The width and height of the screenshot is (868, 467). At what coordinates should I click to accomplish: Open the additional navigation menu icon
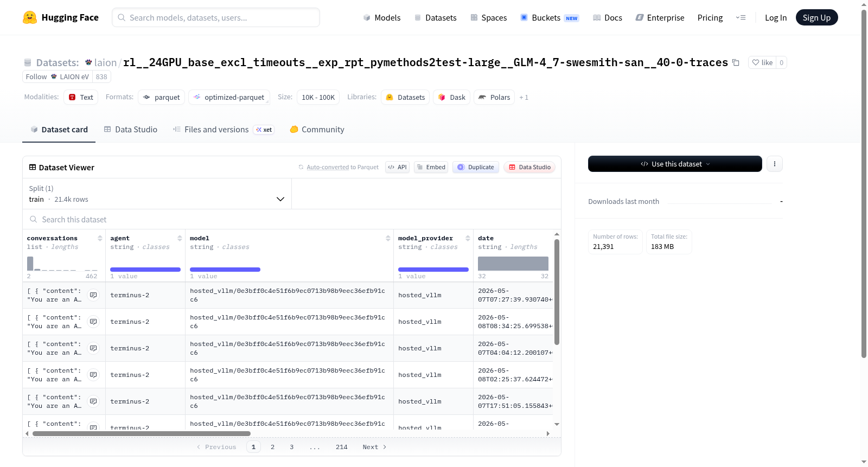click(741, 18)
